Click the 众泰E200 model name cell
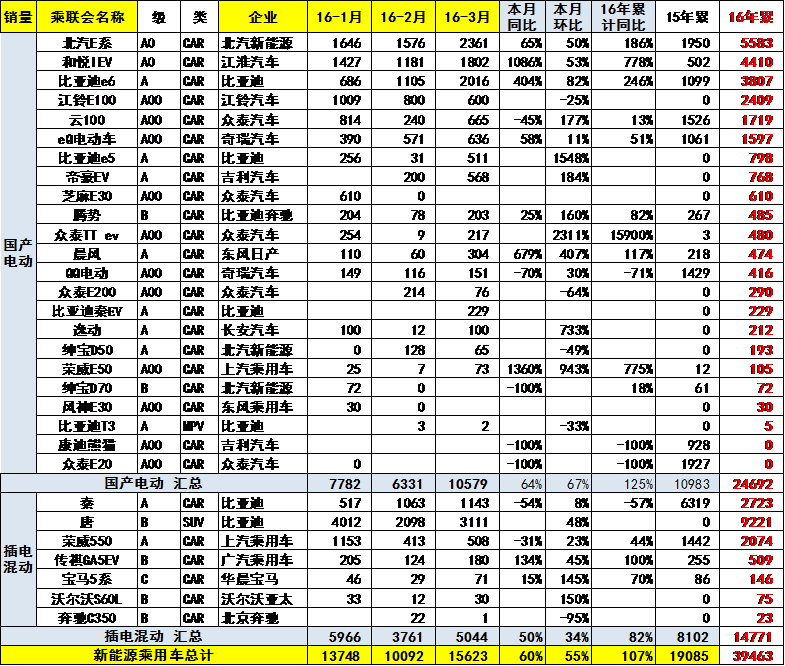 87,292
